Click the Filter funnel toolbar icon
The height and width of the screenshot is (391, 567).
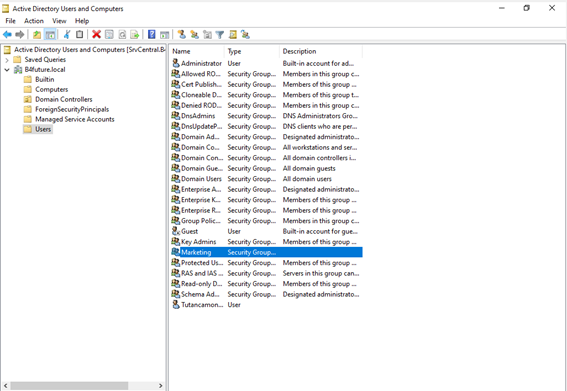pyautogui.click(x=219, y=35)
